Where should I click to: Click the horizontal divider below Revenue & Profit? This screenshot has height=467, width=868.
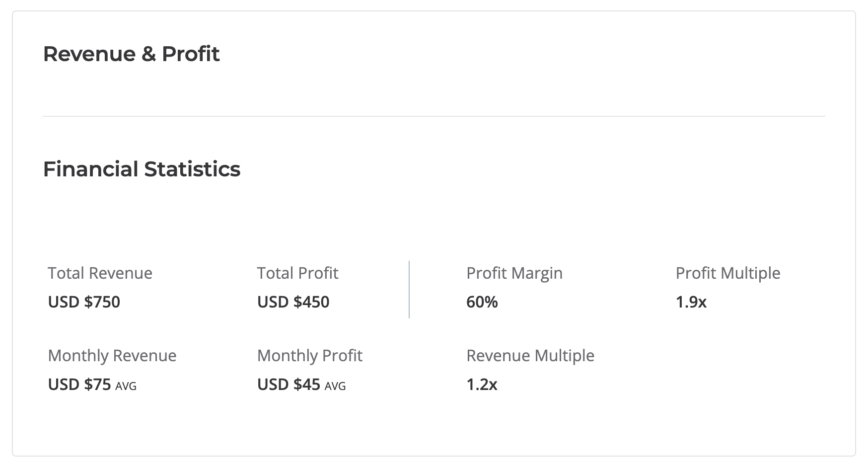pyautogui.click(x=434, y=116)
